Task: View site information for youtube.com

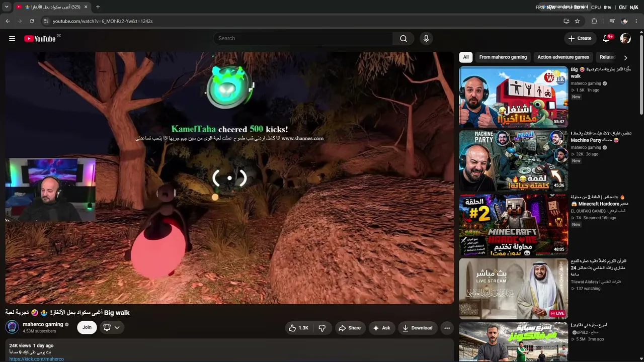Action: coord(46,21)
